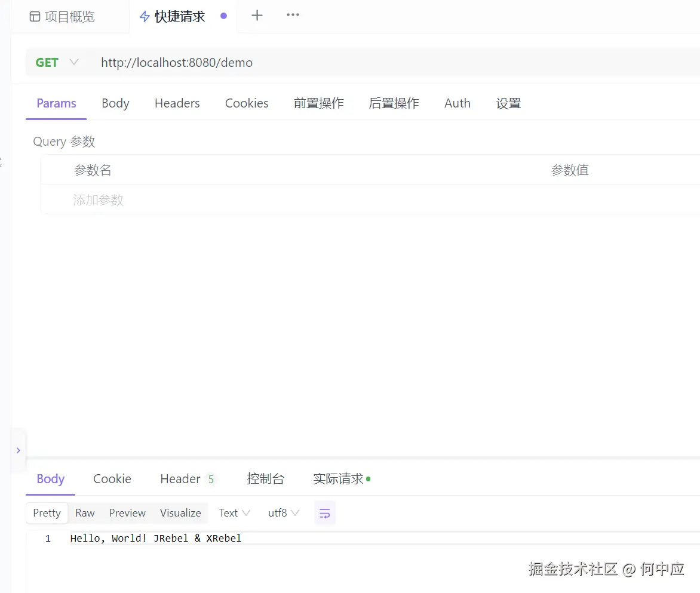
Task: Select the Auth tab
Action: point(457,103)
